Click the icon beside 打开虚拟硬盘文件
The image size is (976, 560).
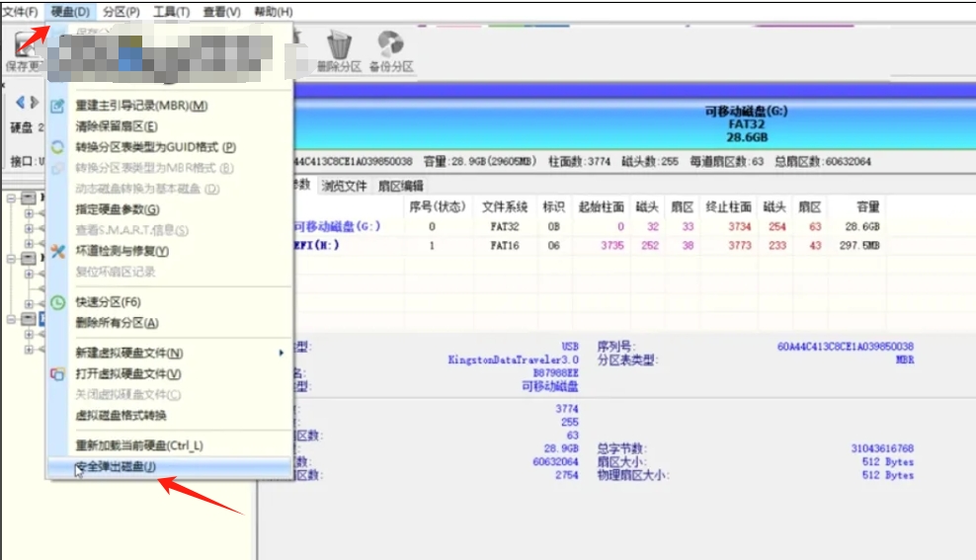(x=57, y=374)
